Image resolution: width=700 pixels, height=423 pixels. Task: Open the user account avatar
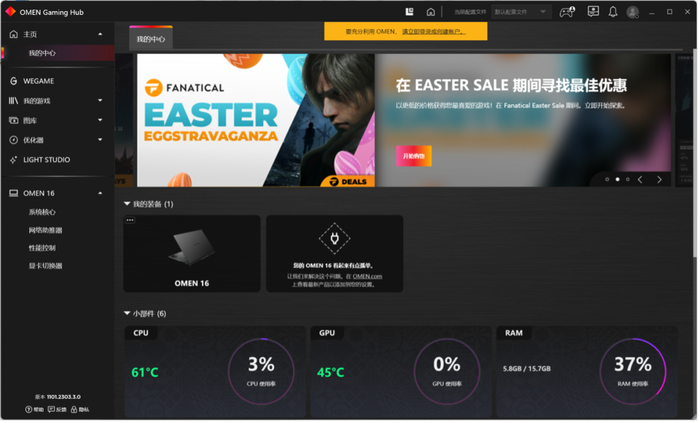[632, 12]
